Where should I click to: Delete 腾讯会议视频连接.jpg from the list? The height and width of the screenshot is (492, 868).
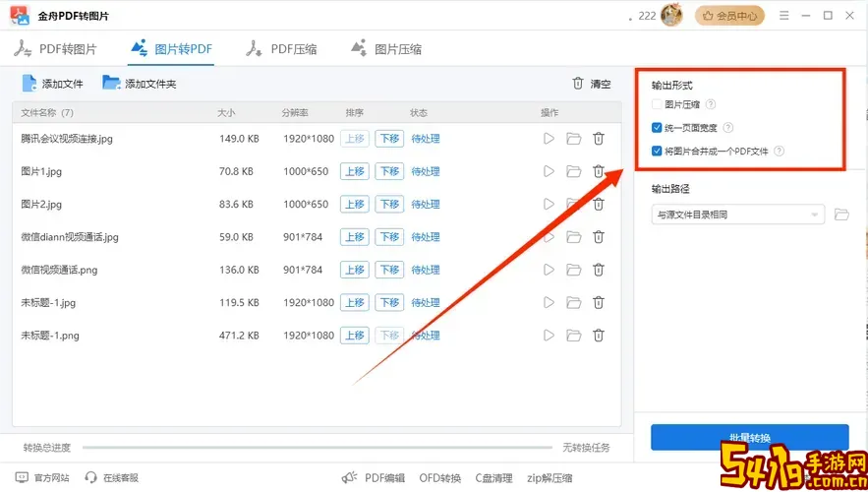point(599,139)
